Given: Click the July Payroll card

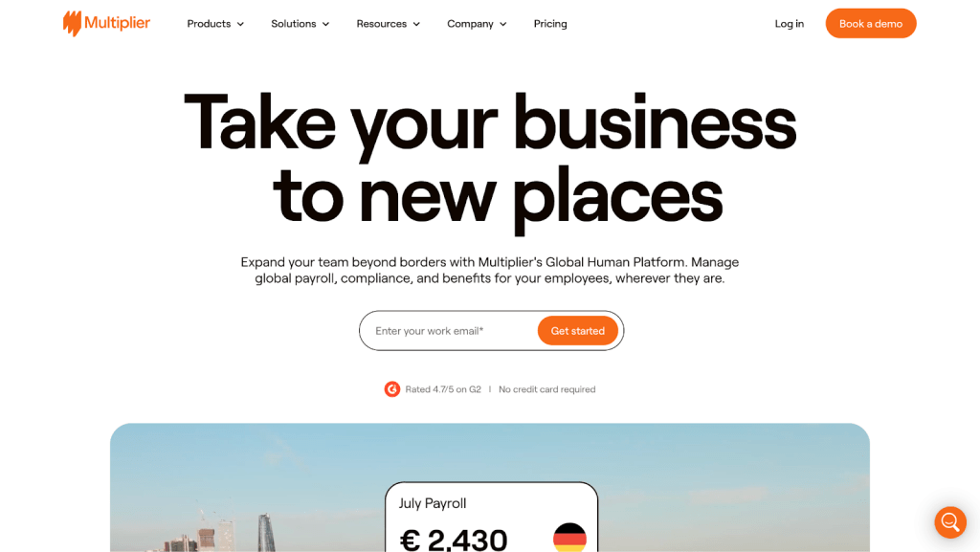Looking at the screenshot, I should point(491,517).
